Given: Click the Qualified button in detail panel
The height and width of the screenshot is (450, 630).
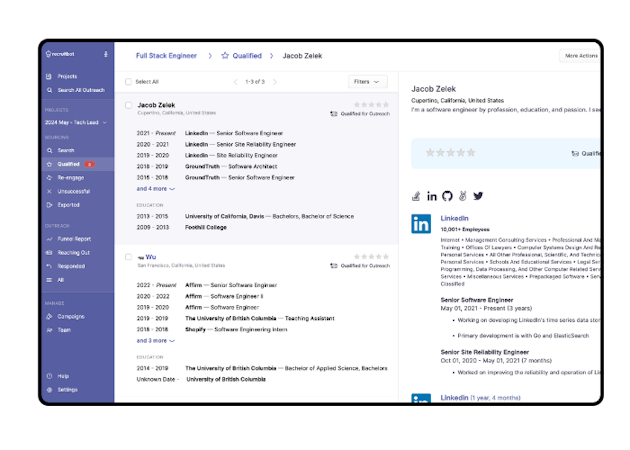Looking at the screenshot, I should [x=586, y=153].
